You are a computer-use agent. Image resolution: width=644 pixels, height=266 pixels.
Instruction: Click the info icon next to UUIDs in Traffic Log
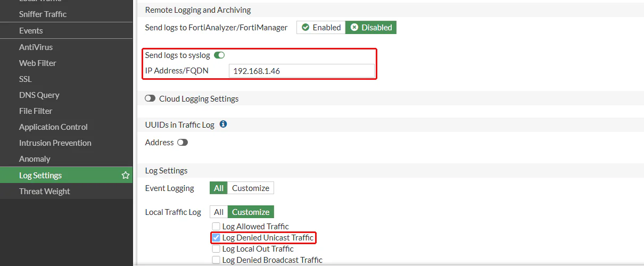[223, 124]
